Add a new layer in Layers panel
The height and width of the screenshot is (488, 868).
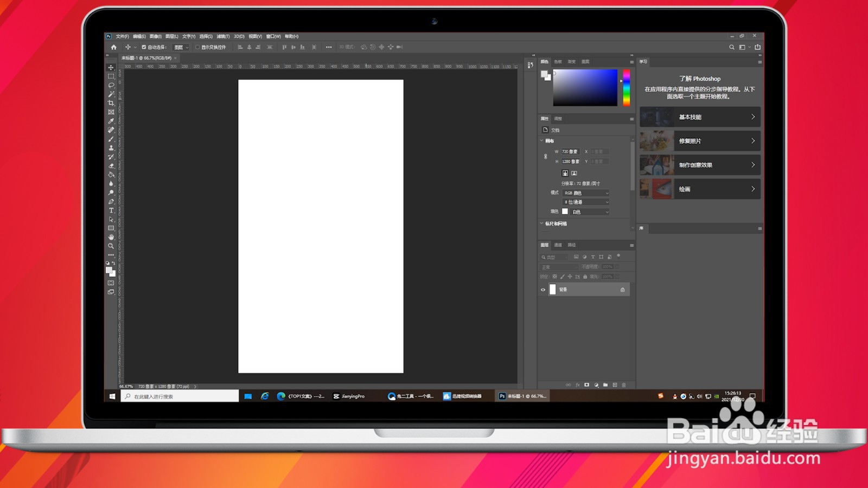[x=615, y=385]
